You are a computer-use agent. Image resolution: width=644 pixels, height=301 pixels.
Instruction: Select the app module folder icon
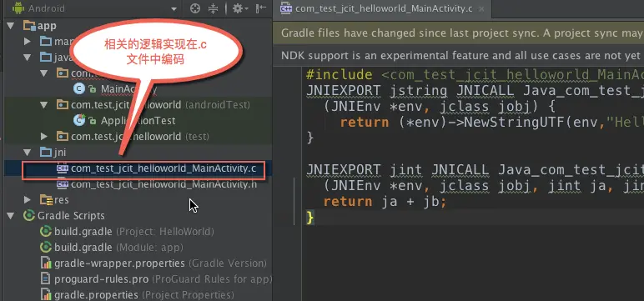pyautogui.click(x=29, y=26)
